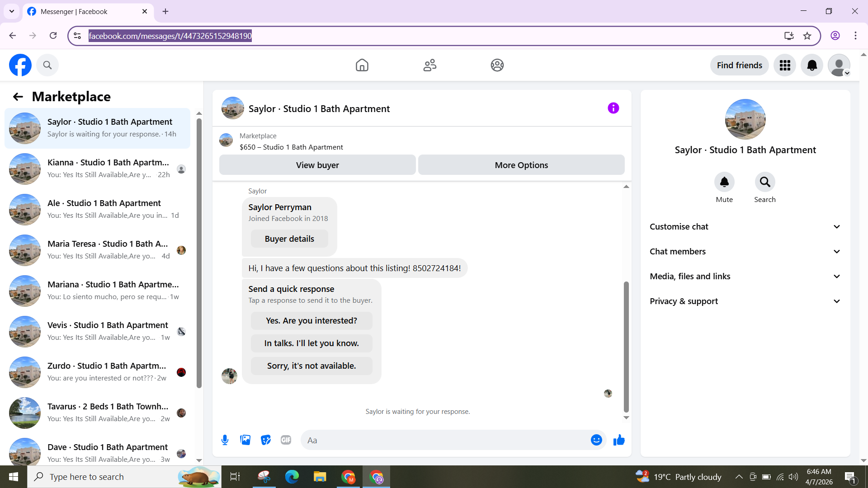Image resolution: width=868 pixels, height=488 pixels.
Task: Open Chrome three-dot menu
Action: (x=855, y=36)
